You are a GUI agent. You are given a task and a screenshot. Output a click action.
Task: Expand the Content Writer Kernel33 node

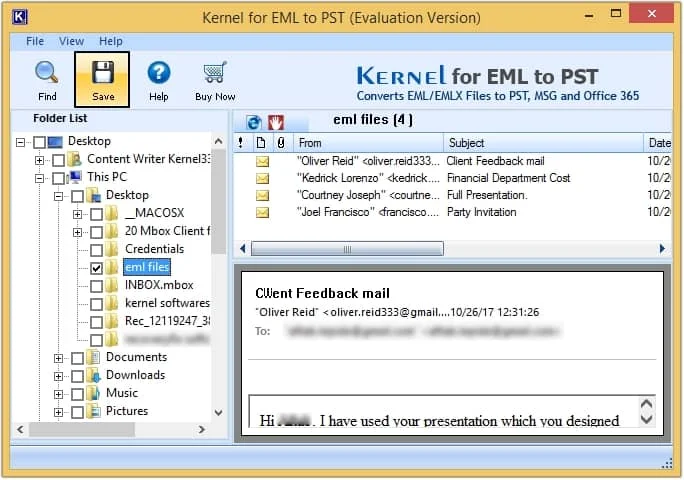(39, 160)
